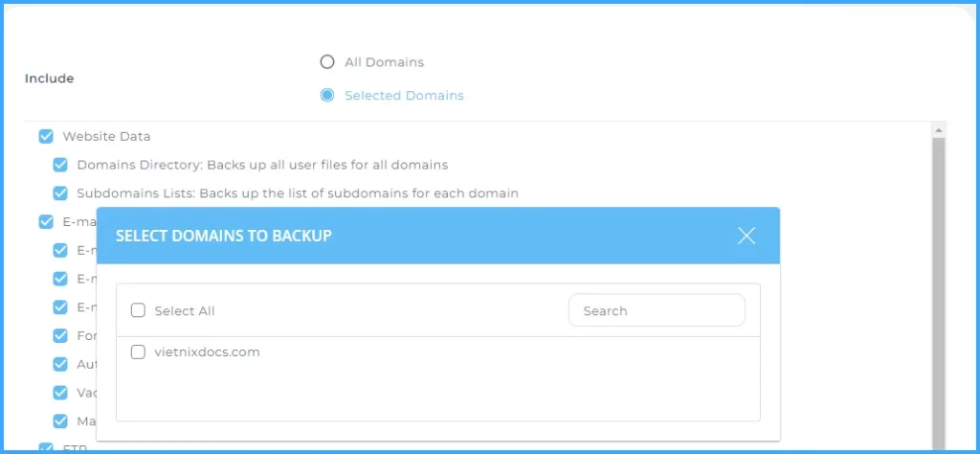Toggle the Domains Directory checkbox
Image resolution: width=980 pixels, height=454 pixels.
(60, 165)
